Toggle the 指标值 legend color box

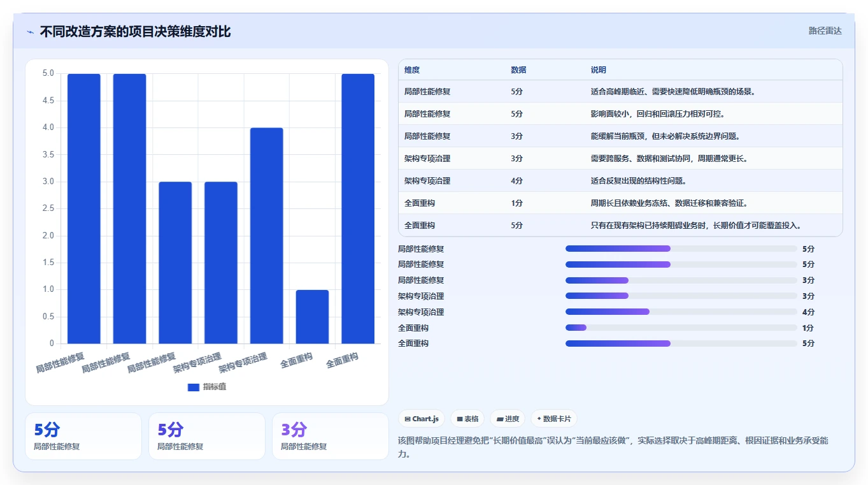[194, 387]
